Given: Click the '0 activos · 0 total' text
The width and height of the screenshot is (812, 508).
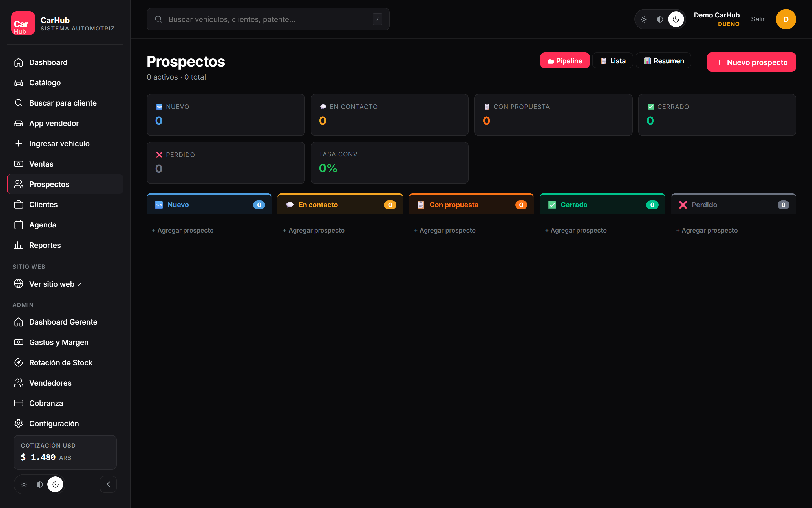Looking at the screenshot, I should point(176,77).
